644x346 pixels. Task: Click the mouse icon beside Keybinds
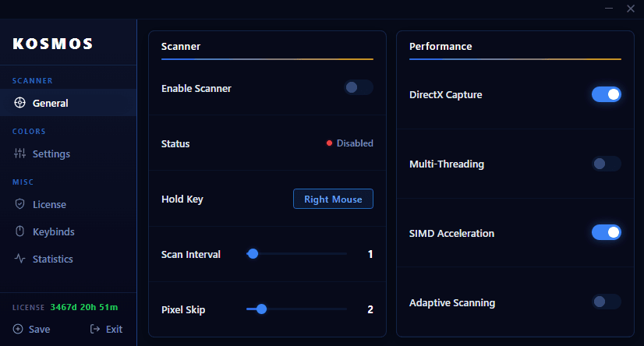point(19,231)
